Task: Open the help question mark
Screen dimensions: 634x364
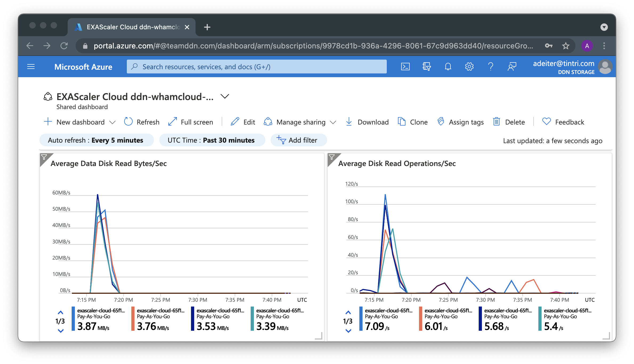Action: point(490,67)
